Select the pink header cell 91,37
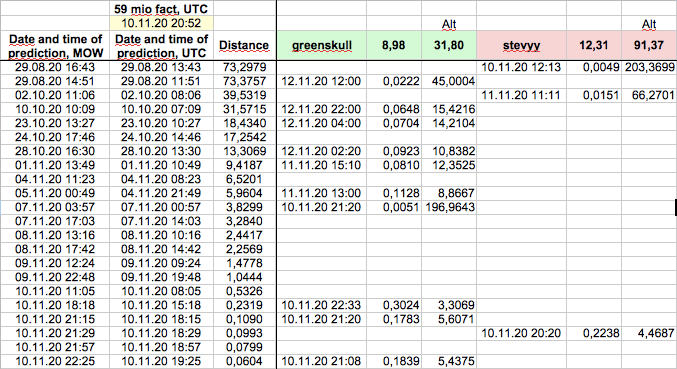The height and width of the screenshot is (369, 677). (x=649, y=45)
